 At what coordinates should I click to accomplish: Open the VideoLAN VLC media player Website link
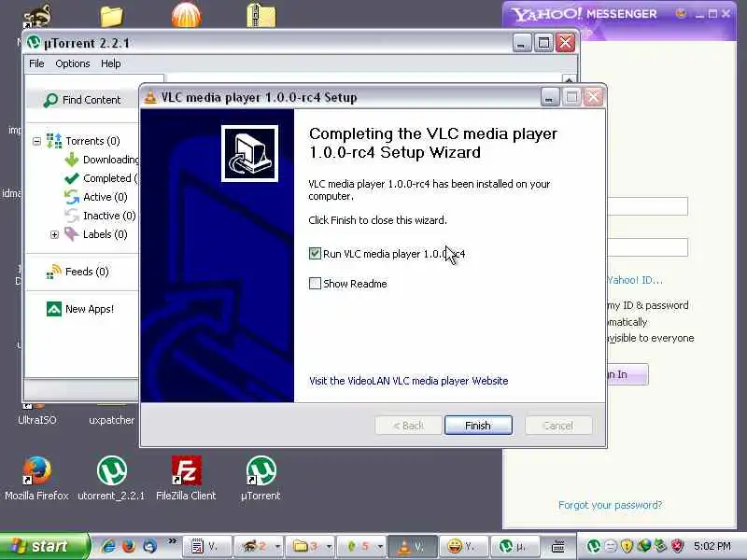408,381
